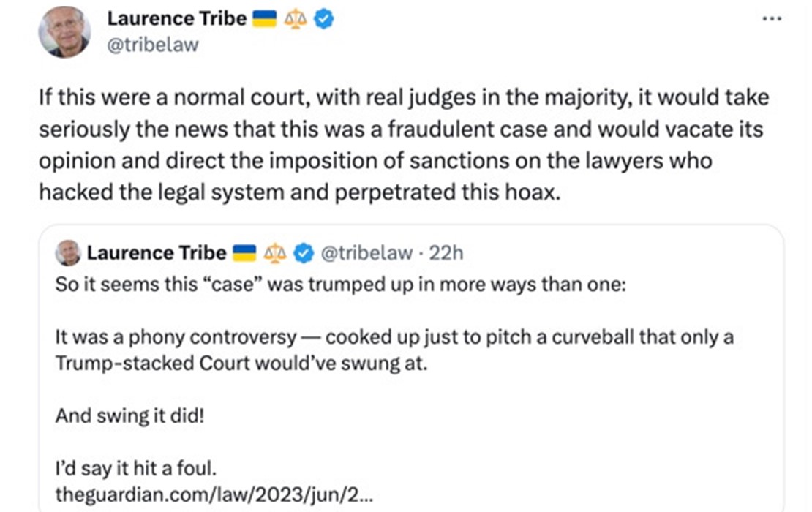The width and height of the screenshot is (812, 512).
Task: Click the Ukraine flag in the quoted tweet header
Action: tap(244, 253)
